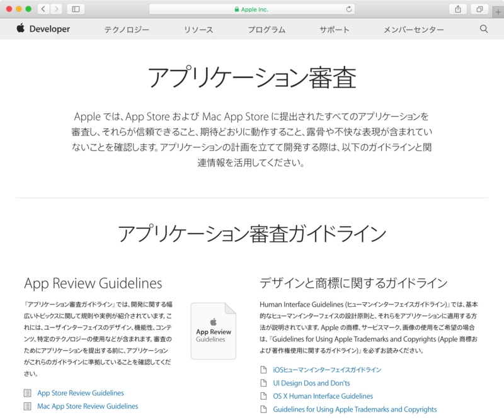
Task: Reload the page with refresh icon
Action: [349, 9]
